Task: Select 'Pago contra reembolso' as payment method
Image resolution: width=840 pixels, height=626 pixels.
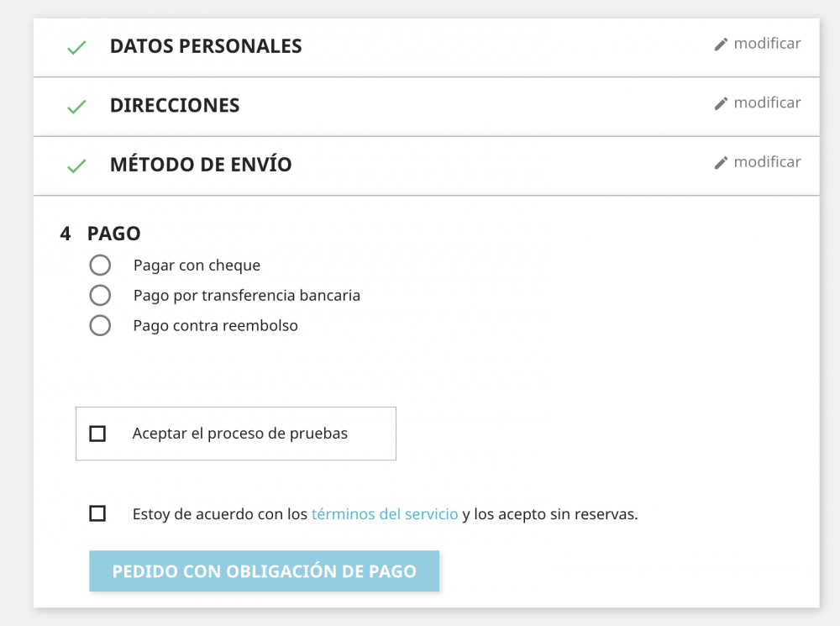Action: click(x=100, y=325)
